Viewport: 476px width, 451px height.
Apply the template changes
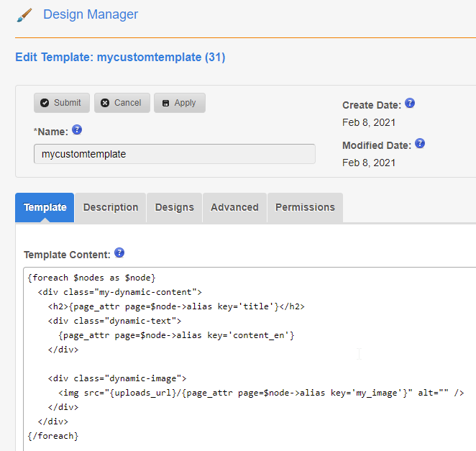coord(179,103)
